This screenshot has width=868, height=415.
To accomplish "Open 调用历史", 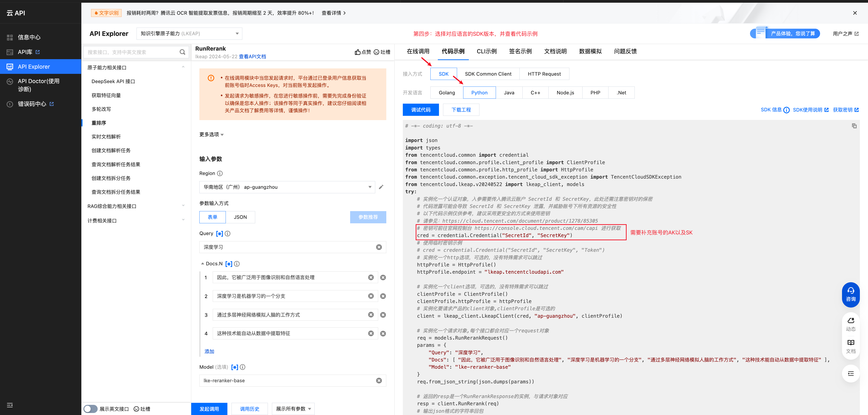I will 249,409.
